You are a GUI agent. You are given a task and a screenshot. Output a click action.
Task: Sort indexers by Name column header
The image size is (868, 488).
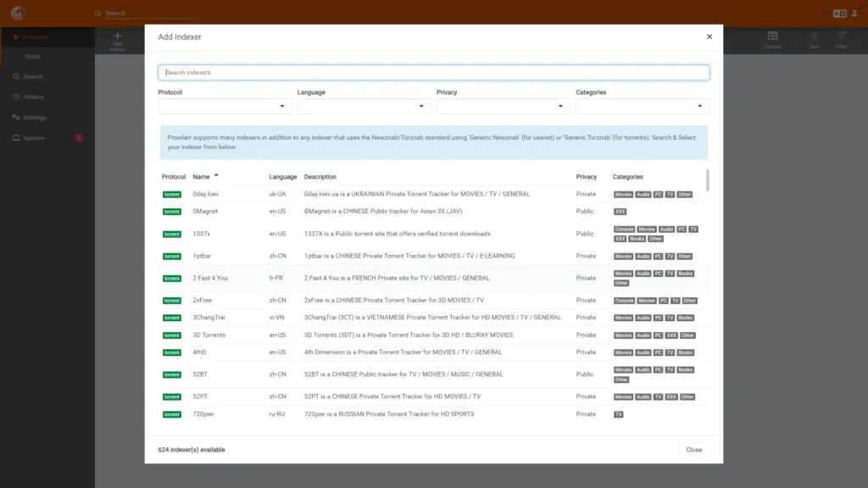(x=201, y=177)
